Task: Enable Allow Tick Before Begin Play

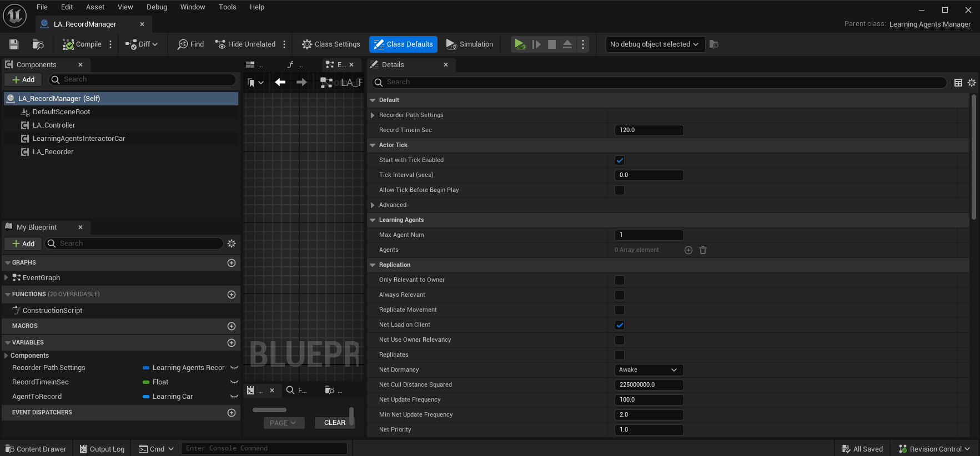Action: pos(620,190)
